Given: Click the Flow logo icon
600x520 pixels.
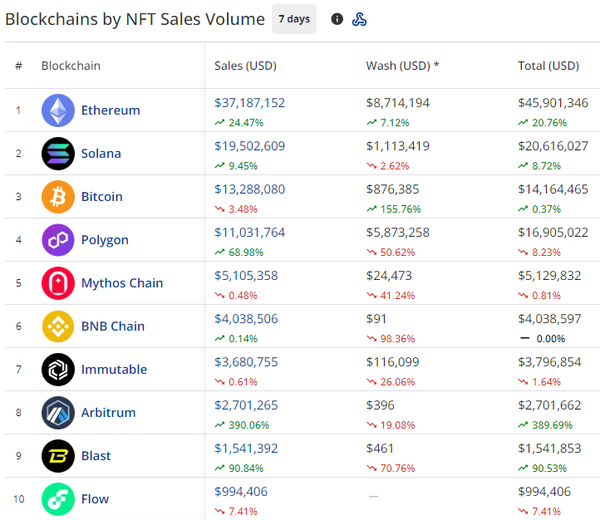Looking at the screenshot, I should click(57, 498).
